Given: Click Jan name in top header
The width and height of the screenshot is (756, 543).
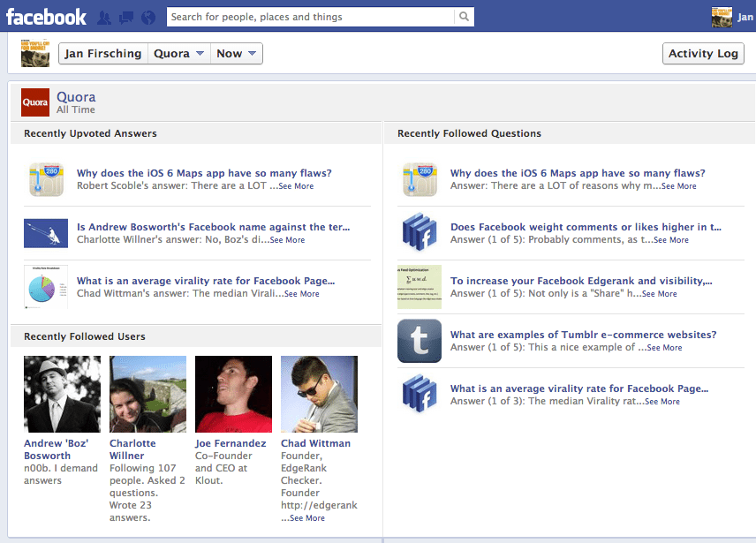Looking at the screenshot, I should [745, 18].
